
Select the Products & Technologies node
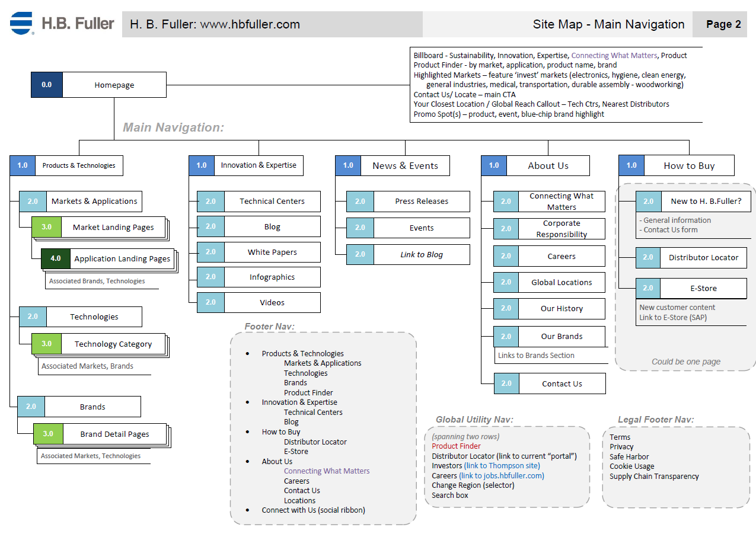(x=66, y=165)
